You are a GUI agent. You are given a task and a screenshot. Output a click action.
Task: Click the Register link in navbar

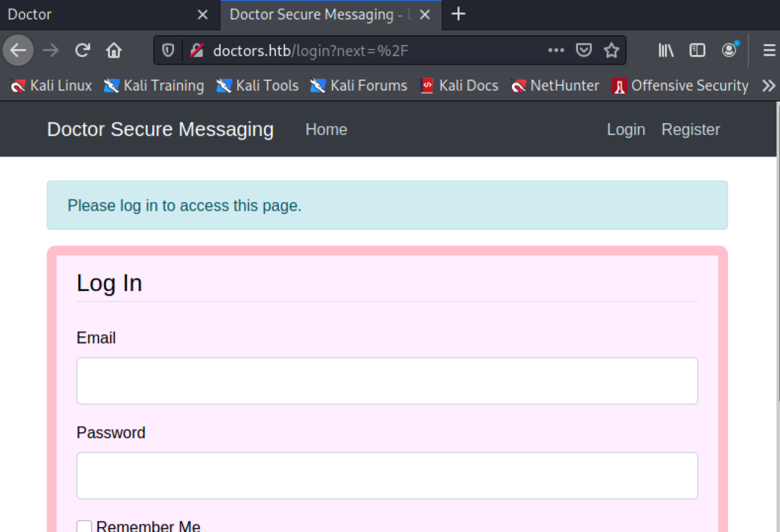pos(690,129)
